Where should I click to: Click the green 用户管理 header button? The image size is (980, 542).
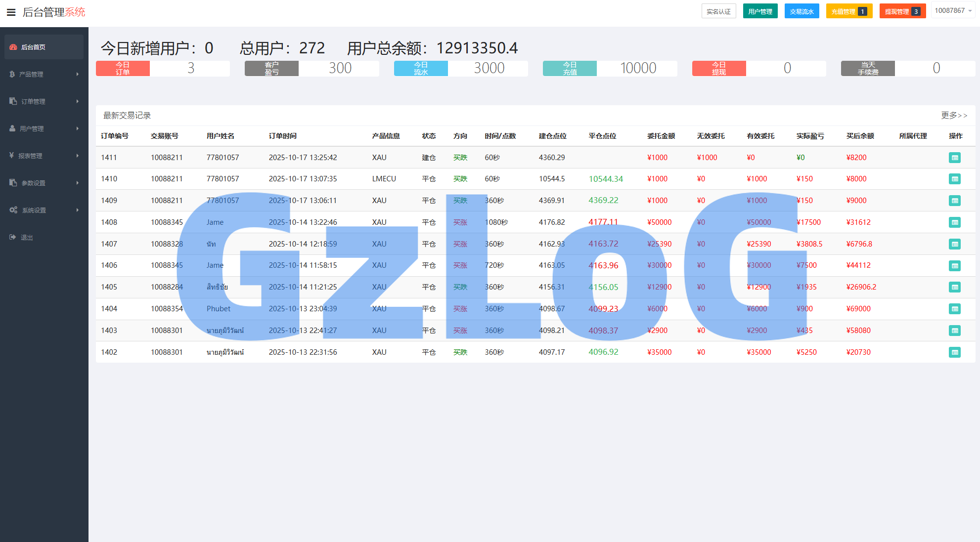coord(760,11)
